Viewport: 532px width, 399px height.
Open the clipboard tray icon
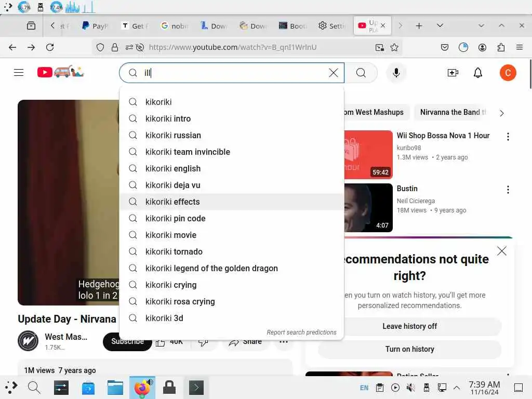click(380, 387)
